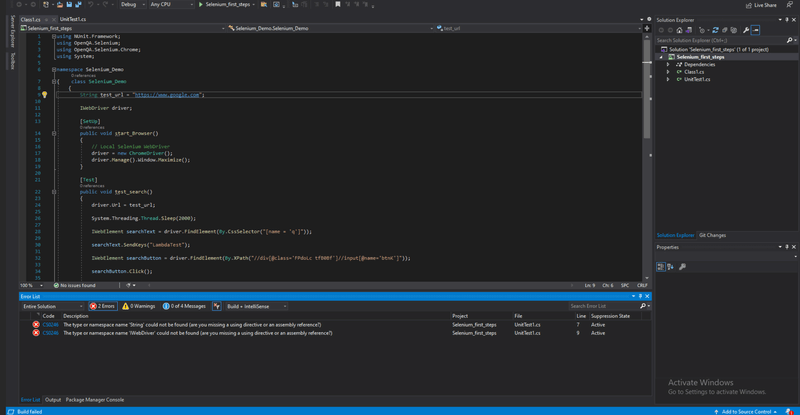
Task: Click the first error's red X icon
Action: point(36,325)
